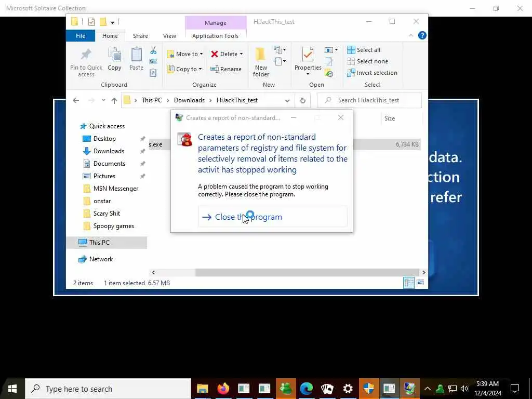This screenshot has height=399, width=532.
Task: Click the Paste clipboard icon
Action: [137, 59]
